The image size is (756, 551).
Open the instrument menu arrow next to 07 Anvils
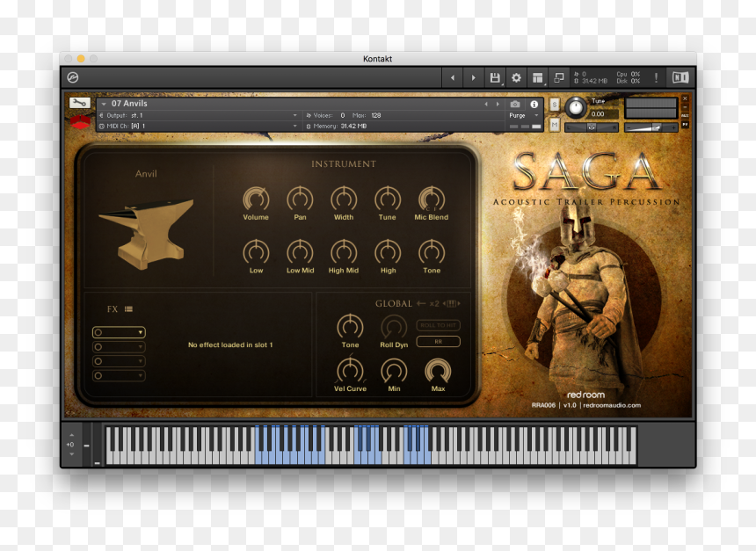(x=103, y=104)
